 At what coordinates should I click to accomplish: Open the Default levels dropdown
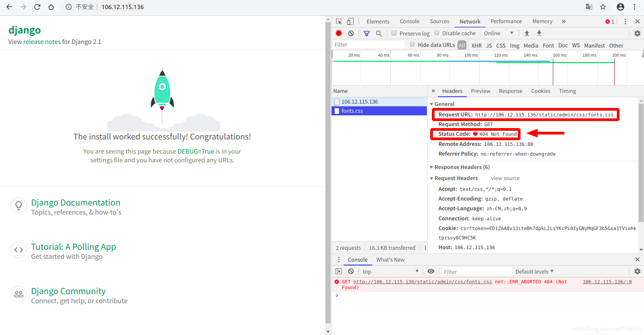pyautogui.click(x=535, y=271)
